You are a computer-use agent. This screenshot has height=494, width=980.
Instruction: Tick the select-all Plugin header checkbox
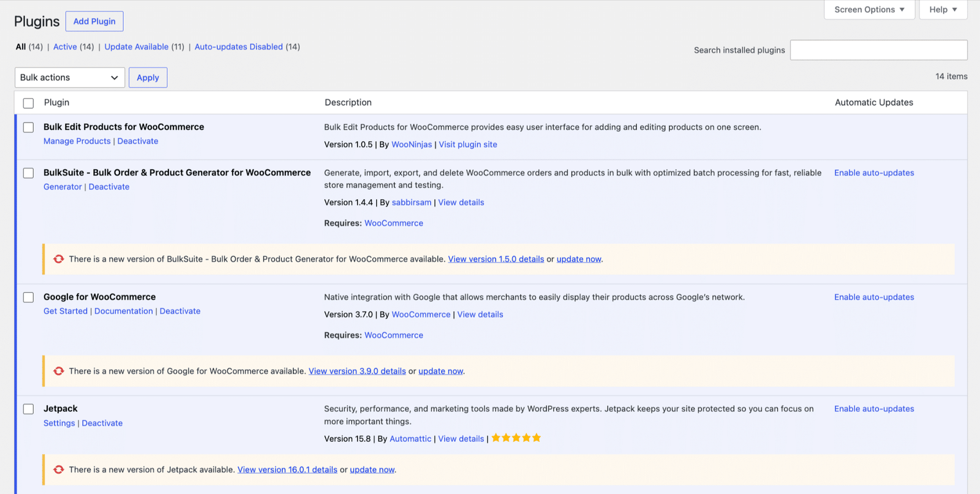(28, 103)
